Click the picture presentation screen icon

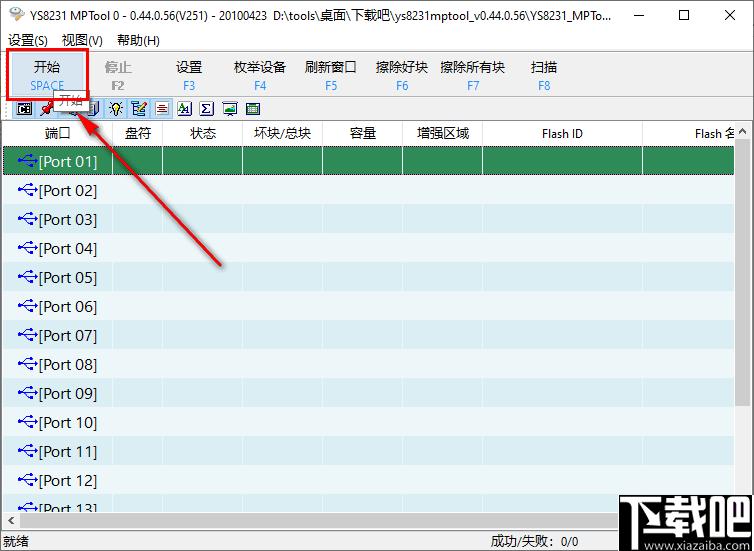point(230,109)
